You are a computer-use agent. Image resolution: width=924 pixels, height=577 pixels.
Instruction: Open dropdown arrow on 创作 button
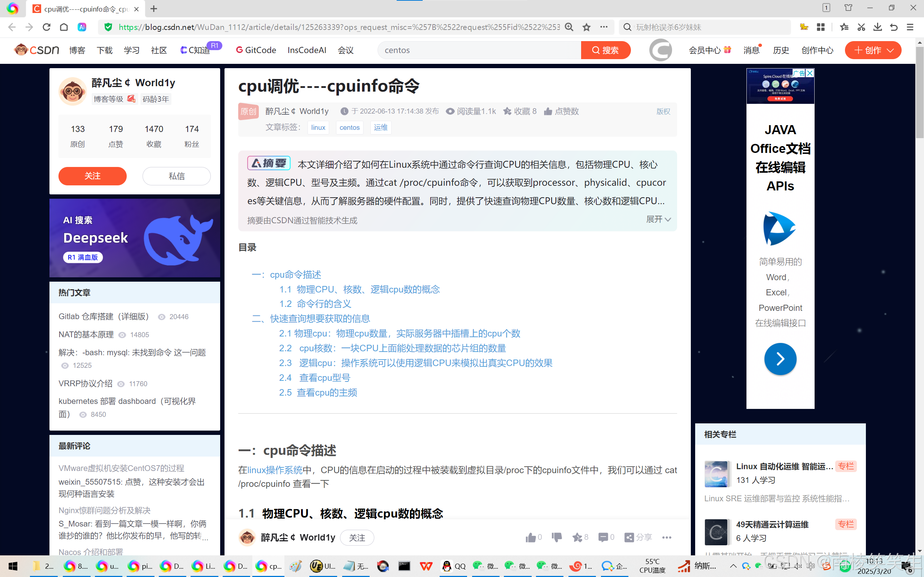point(890,50)
